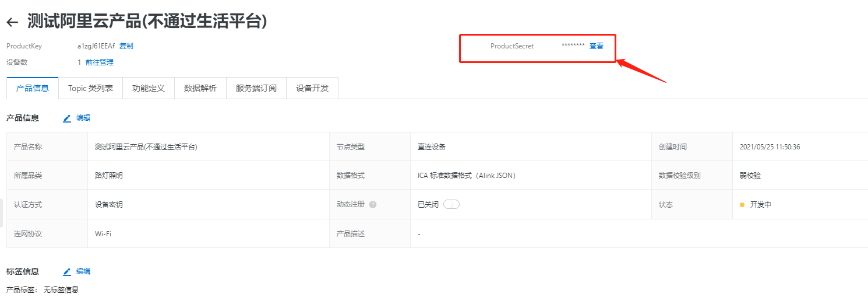This screenshot has height=297, width=868.
Task: Click the 连网协议 label cell
Action: (47, 234)
